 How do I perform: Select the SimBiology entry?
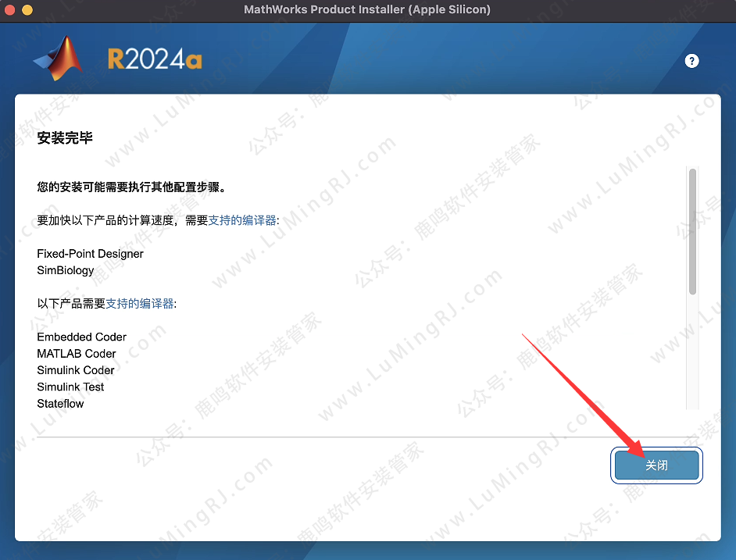66,270
